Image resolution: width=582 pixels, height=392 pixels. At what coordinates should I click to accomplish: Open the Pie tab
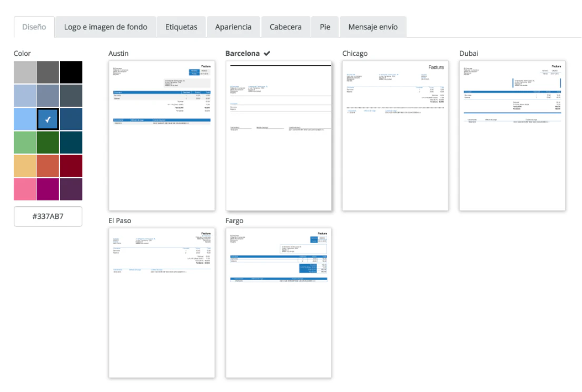[325, 27]
